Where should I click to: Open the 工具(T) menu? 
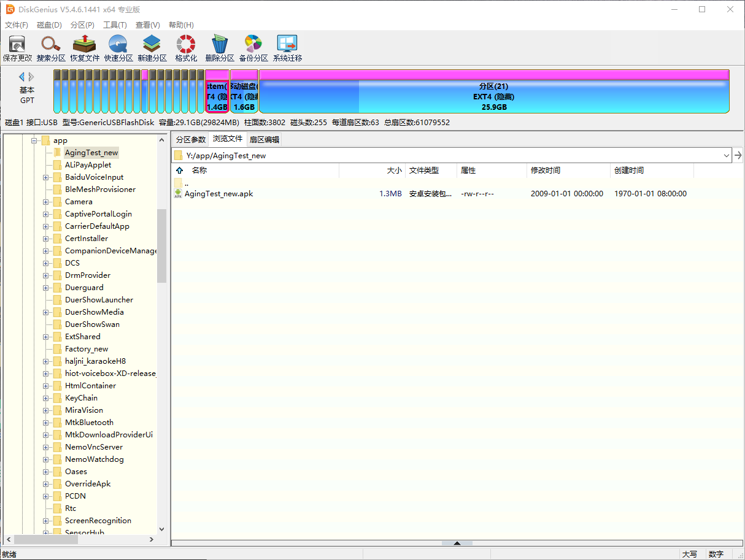coord(115,25)
